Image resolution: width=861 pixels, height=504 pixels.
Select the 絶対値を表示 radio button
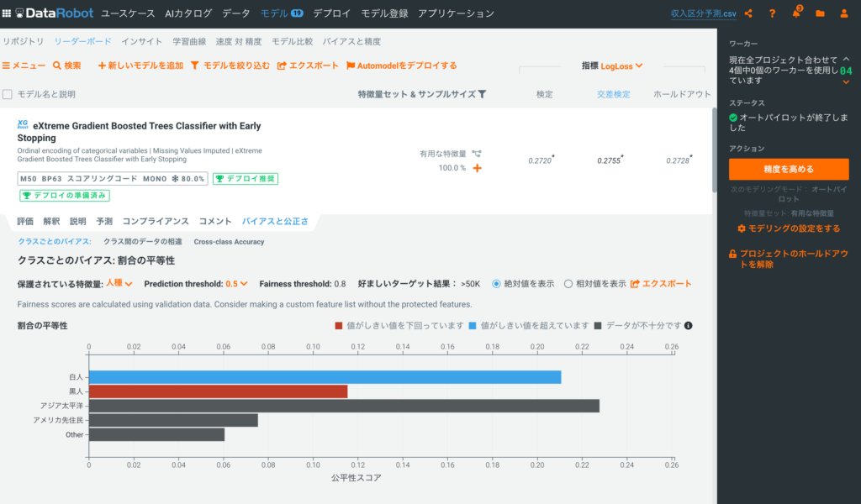click(x=497, y=284)
